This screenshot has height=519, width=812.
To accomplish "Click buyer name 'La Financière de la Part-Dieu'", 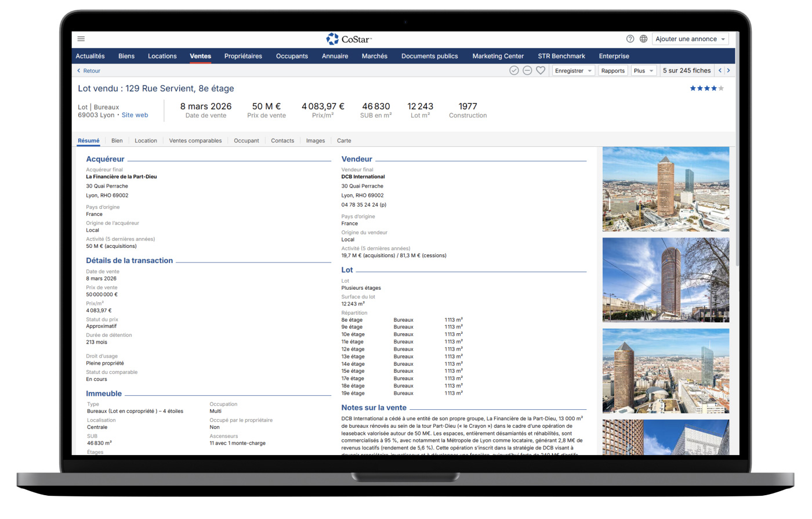I will [122, 176].
